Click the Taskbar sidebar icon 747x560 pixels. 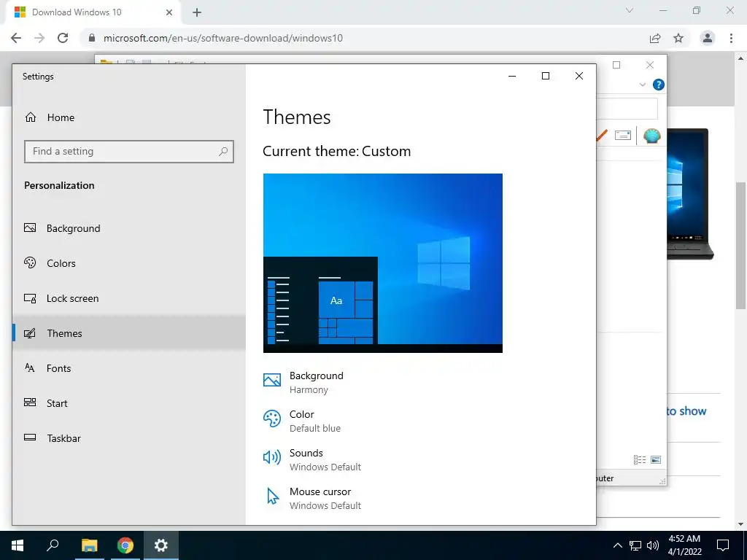(x=30, y=437)
